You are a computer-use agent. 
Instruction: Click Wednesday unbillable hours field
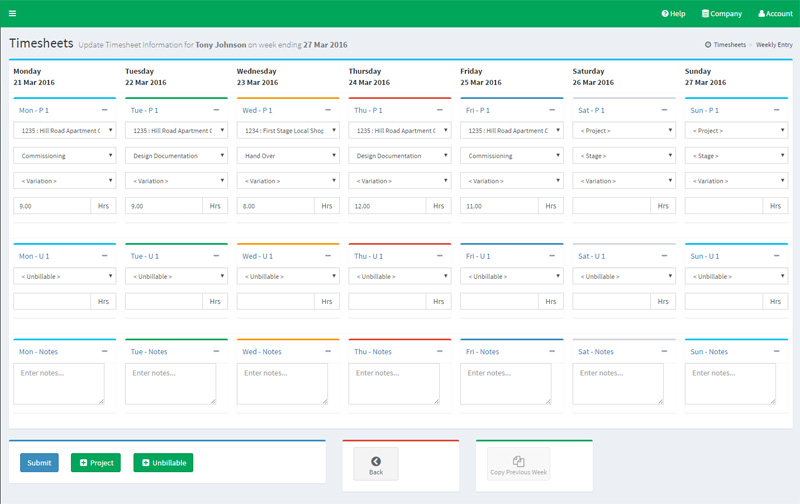coord(276,301)
